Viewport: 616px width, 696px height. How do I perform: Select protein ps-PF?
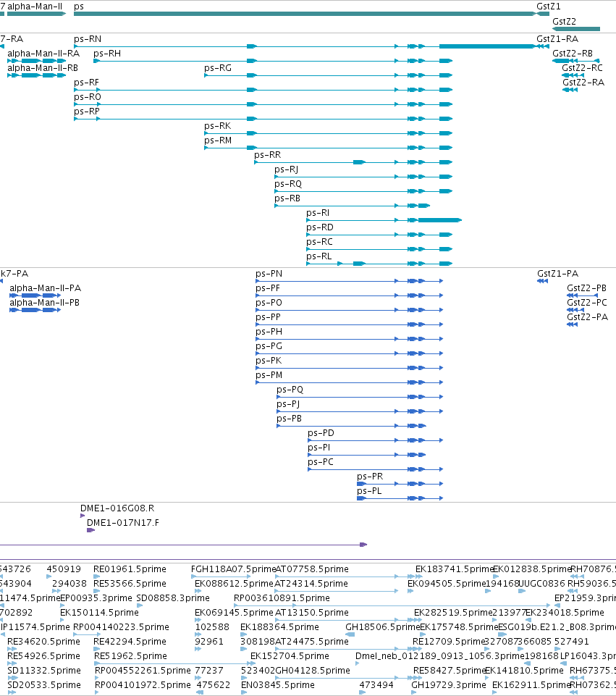click(350, 295)
